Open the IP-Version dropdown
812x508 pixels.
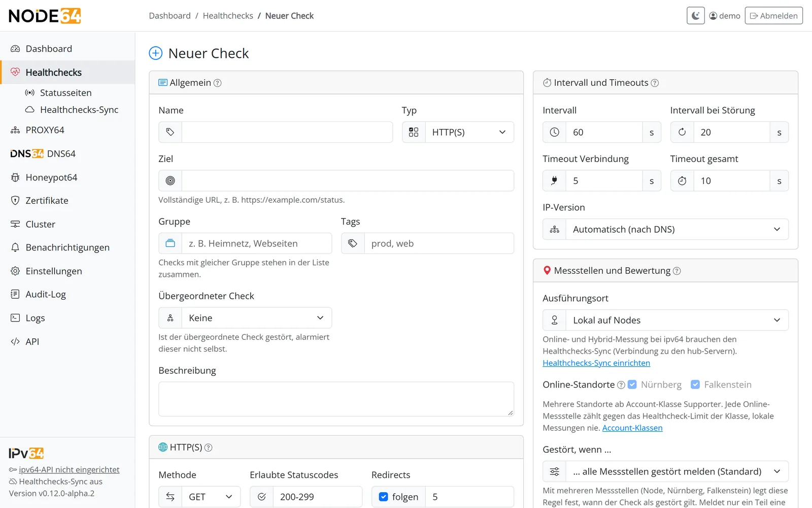click(x=677, y=229)
